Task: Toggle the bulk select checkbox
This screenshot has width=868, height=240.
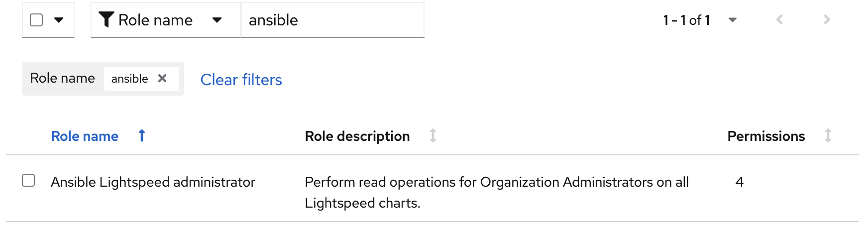Action: (x=36, y=20)
